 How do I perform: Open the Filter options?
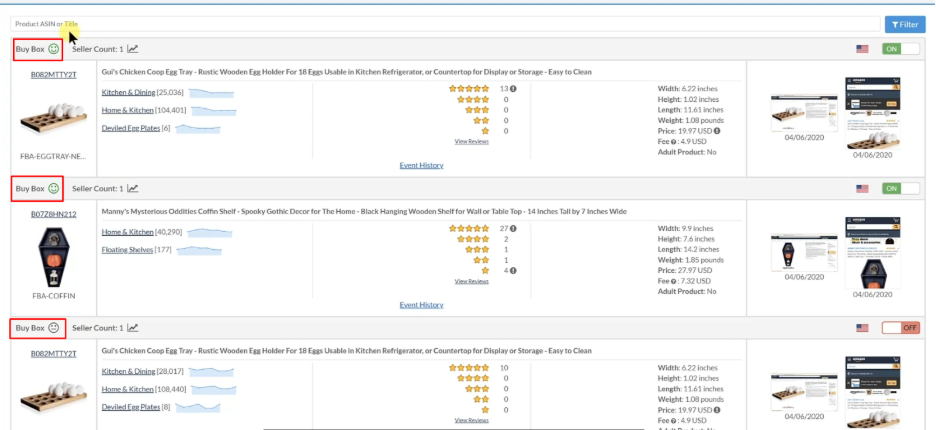point(905,24)
